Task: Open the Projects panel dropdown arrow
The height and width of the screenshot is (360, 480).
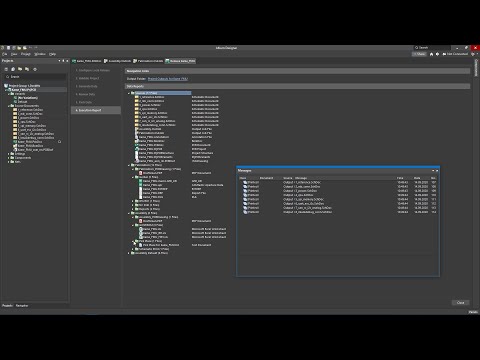Action: (x=59, y=61)
